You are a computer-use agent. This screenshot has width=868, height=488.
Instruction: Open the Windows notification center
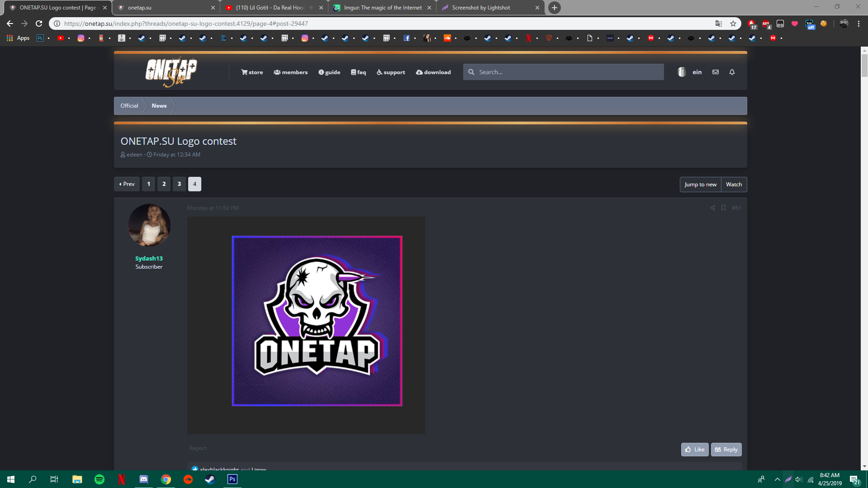[854, 479]
